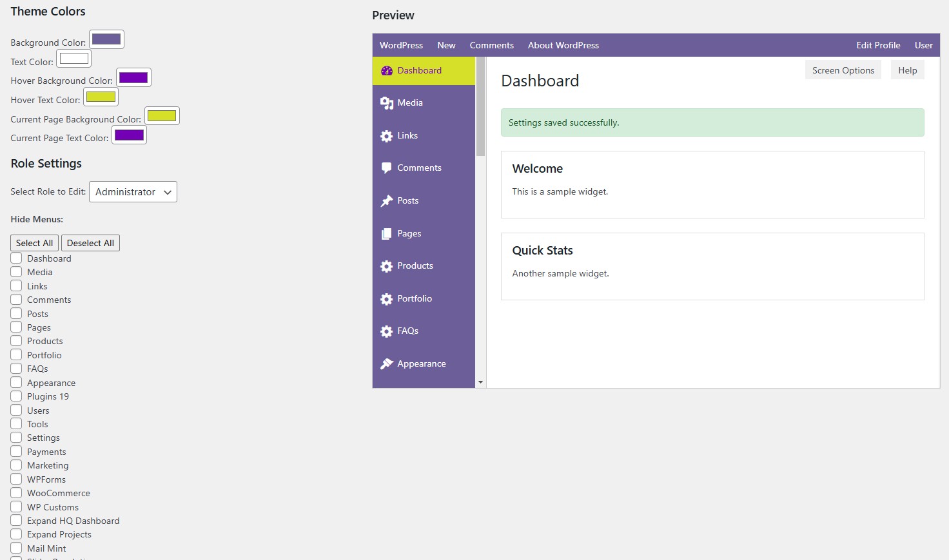The width and height of the screenshot is (949, 560).
Task: Open About WordPress in the admin bar
Action: [x=563, y=45]
